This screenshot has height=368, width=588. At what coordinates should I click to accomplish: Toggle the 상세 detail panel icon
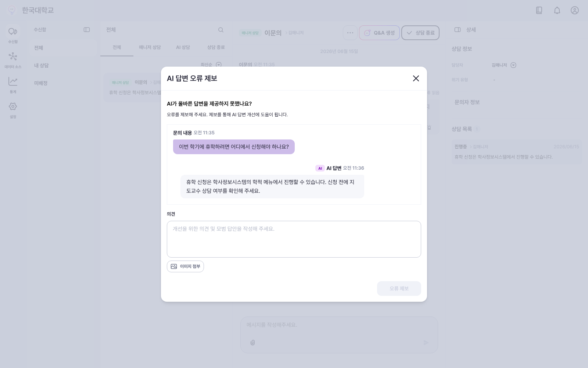(458, 30)
